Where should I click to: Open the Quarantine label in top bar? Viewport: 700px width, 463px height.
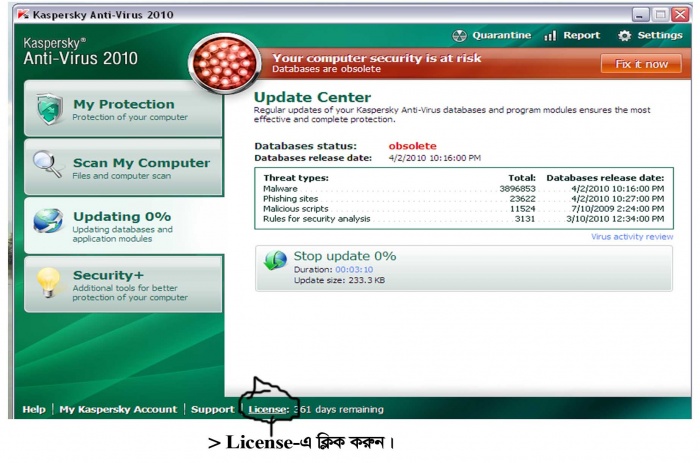pyautogui.click(x=501, y=35)
